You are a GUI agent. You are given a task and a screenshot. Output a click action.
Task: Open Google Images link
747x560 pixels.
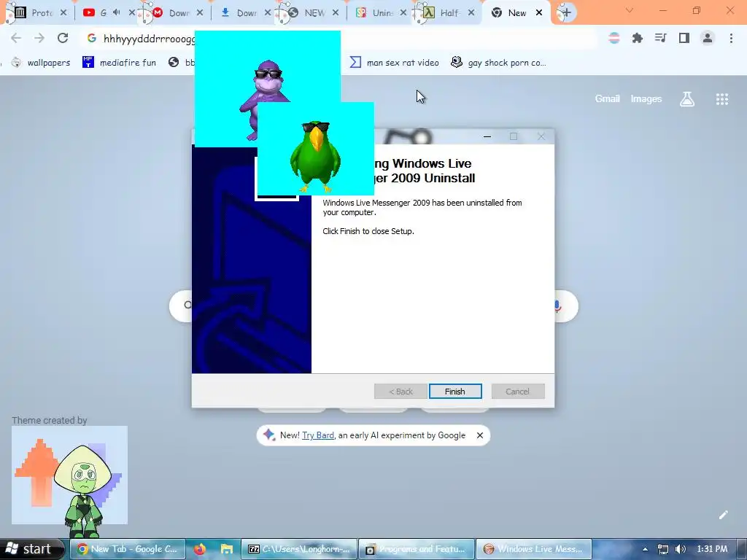(x=646, y=98)
